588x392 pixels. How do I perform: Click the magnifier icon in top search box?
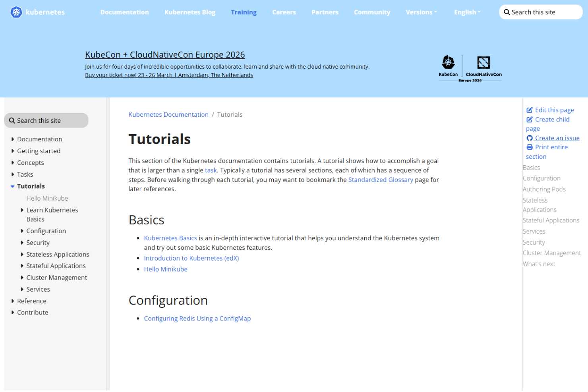click(x=507, y=12)
